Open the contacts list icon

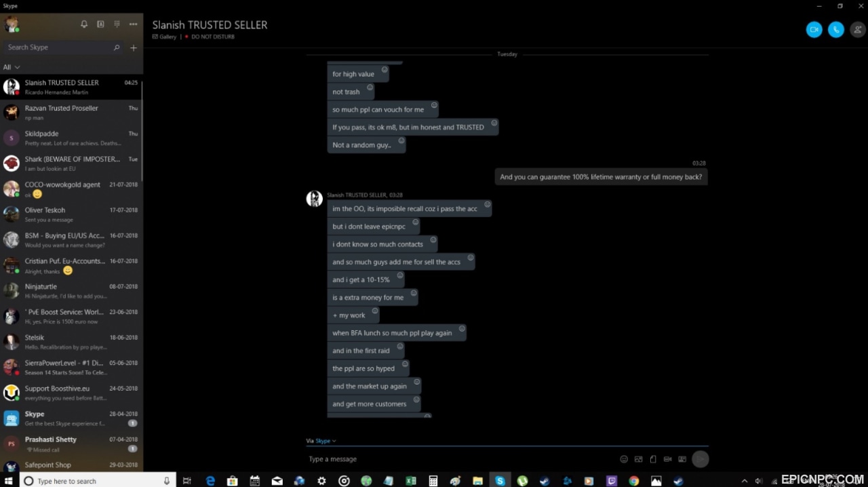click(100, 24)
